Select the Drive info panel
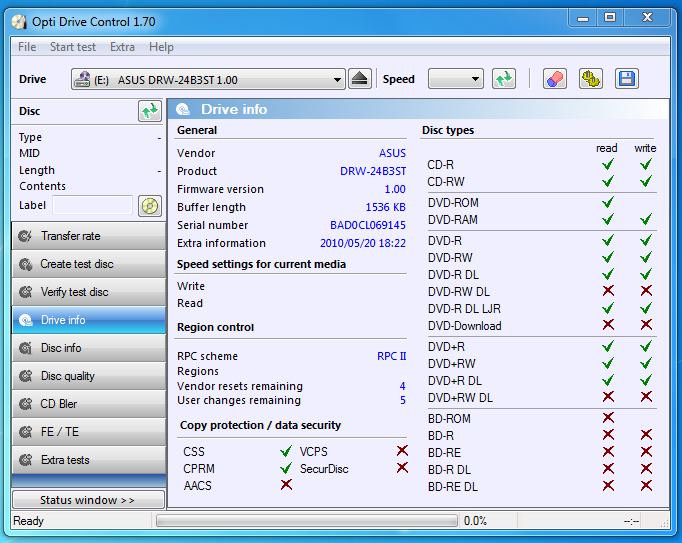The width and height of the screenshot is (682, 543). [89, 320]
